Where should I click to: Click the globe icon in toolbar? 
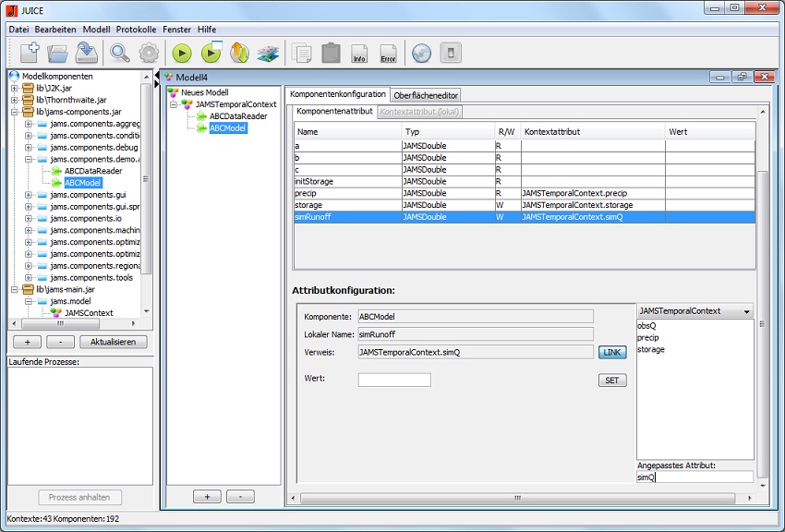pos(421,54)
